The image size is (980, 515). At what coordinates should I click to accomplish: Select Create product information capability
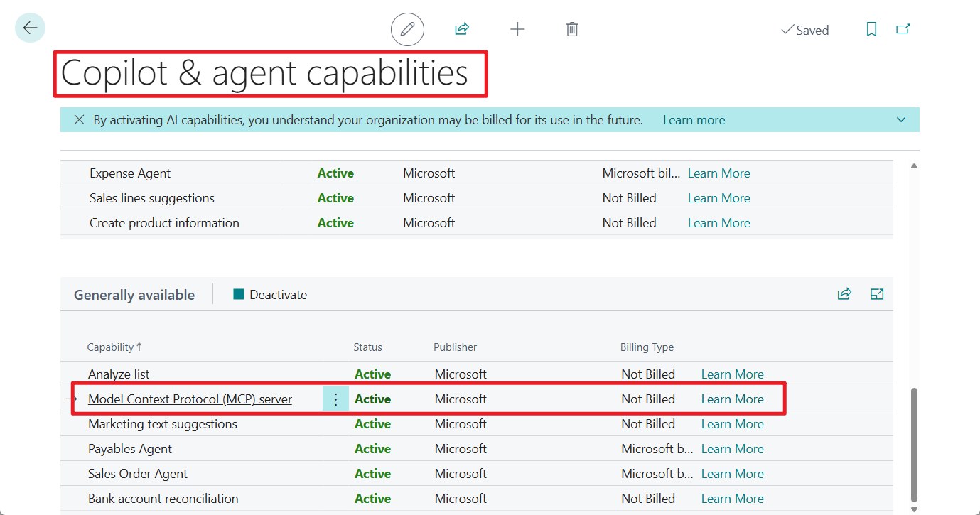pos(164,223)
